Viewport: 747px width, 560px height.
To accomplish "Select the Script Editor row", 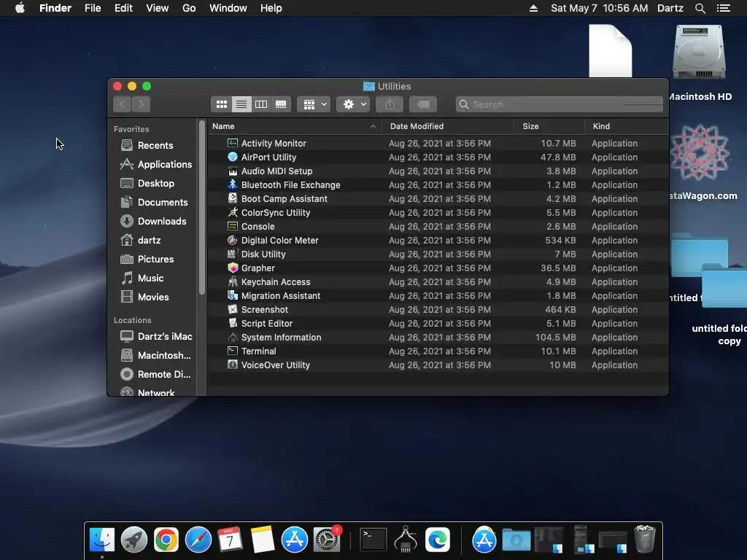I will (x=438, y=323).
